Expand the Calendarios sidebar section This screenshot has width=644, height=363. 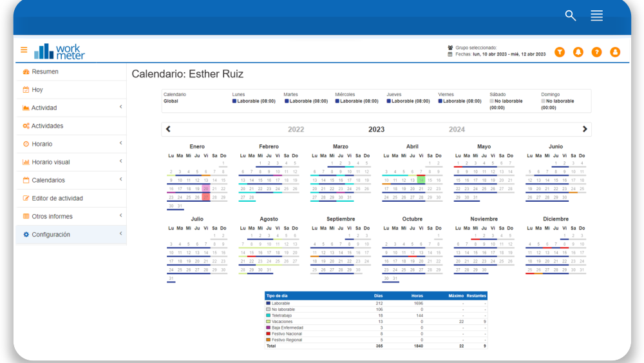click(x=120, y=179)
